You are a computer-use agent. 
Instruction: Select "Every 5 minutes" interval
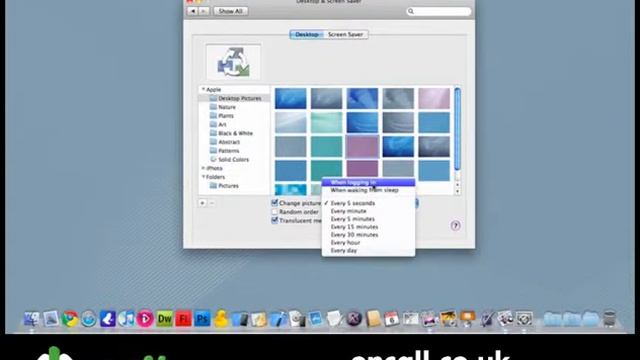coord(369,219)
